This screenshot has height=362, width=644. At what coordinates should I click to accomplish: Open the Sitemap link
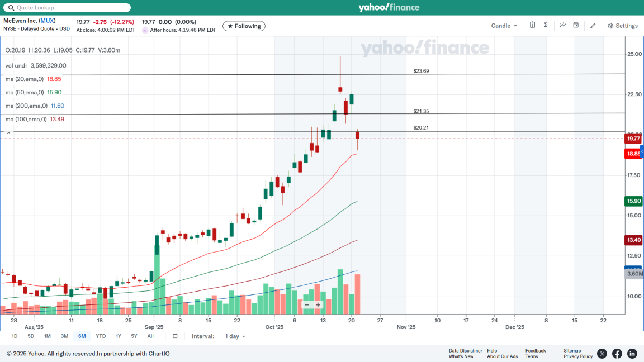[x=572, y=351]
